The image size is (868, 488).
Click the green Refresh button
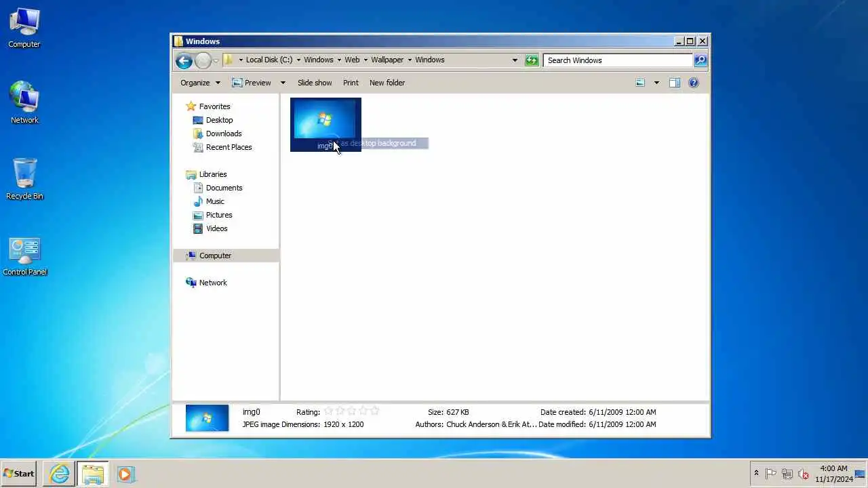pyautogui.click(x=532, y=60)
